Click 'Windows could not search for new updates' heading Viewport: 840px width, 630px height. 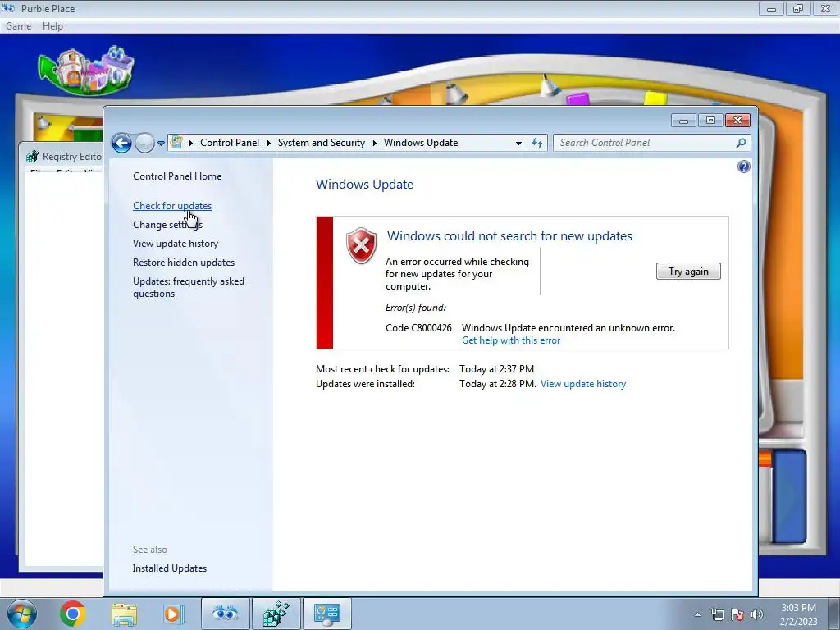tap(509, 236)
